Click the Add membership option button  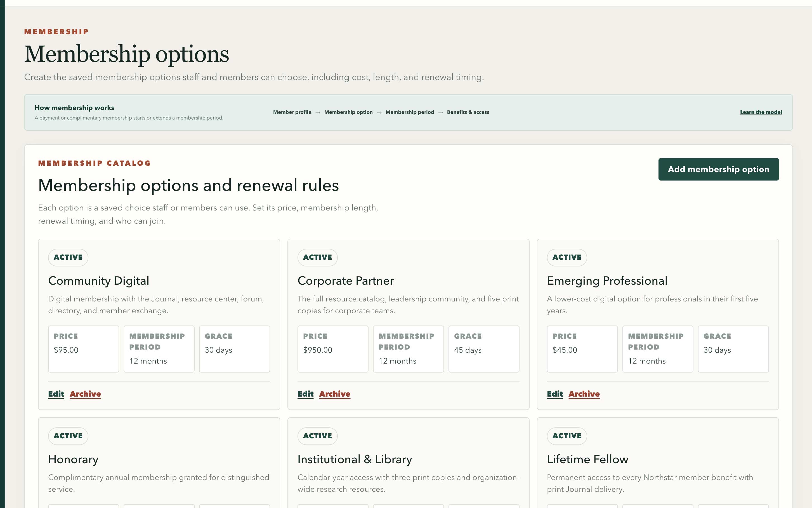pos(718,169)
